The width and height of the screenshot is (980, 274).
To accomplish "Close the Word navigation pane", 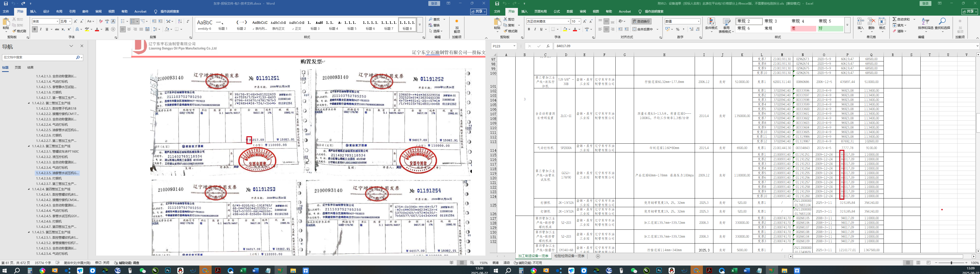I will pos(82,46).
